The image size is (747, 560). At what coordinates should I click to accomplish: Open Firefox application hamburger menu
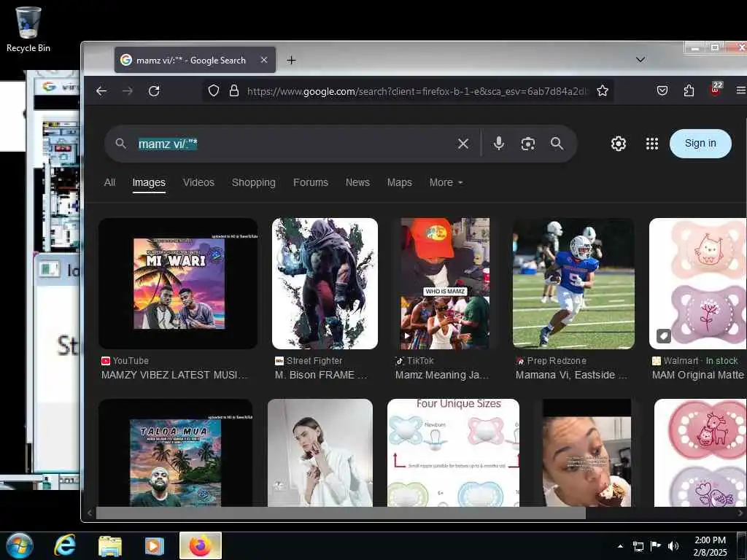[x=741, y=90]
